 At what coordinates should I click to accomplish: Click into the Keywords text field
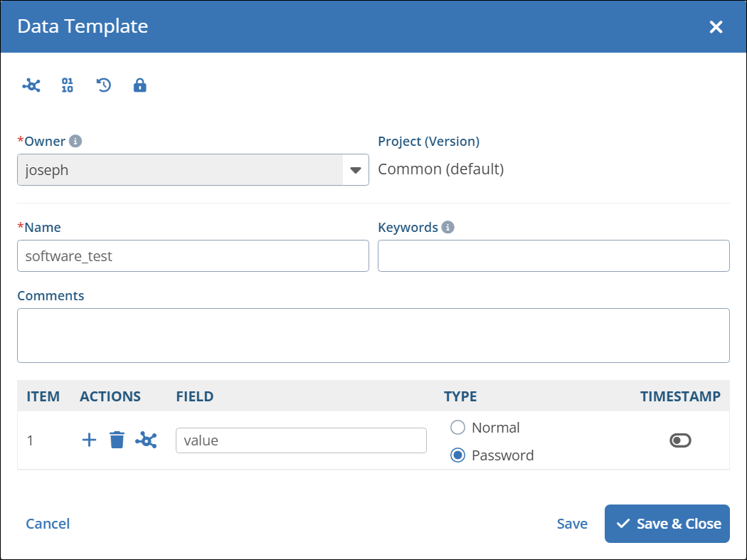coord(553,256)
